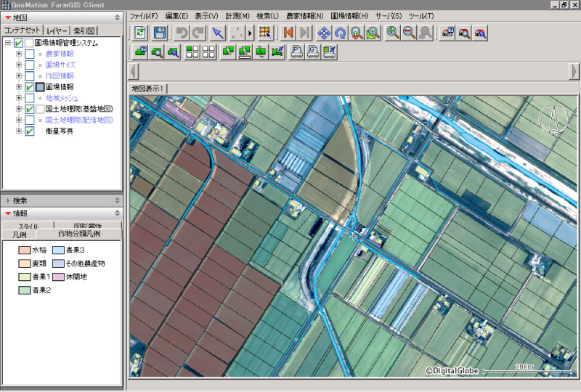Select the 地図表示1 map tab
Image resolution: width=581 pixels, height=392 pixels.
coord(147,89)
